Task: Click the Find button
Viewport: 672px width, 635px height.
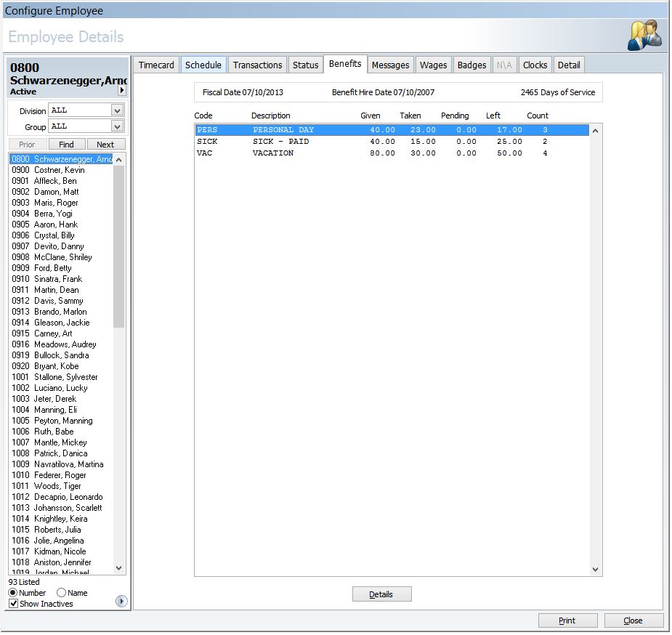Action: (x=66, y=145)
